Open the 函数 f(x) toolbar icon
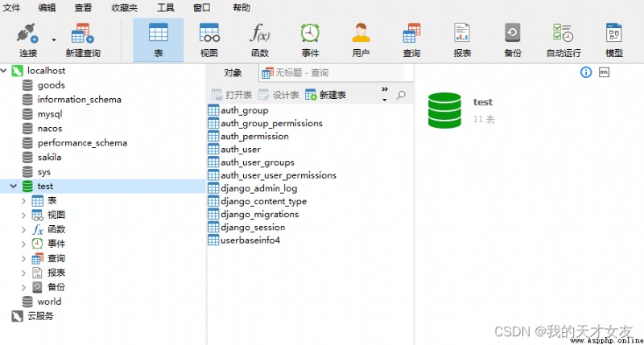Image resolution: width=644 pixels, height=345 pixels. point(259,39)
